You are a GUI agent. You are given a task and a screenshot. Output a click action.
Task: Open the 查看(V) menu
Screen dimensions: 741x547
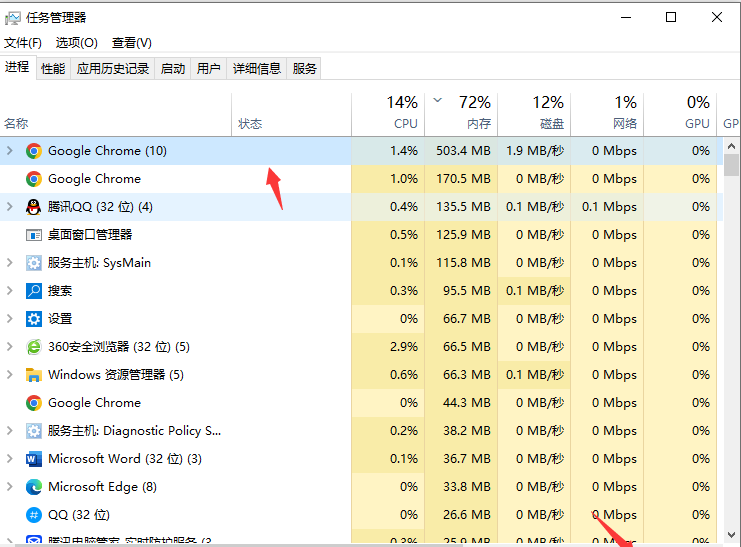pos(131,43)
